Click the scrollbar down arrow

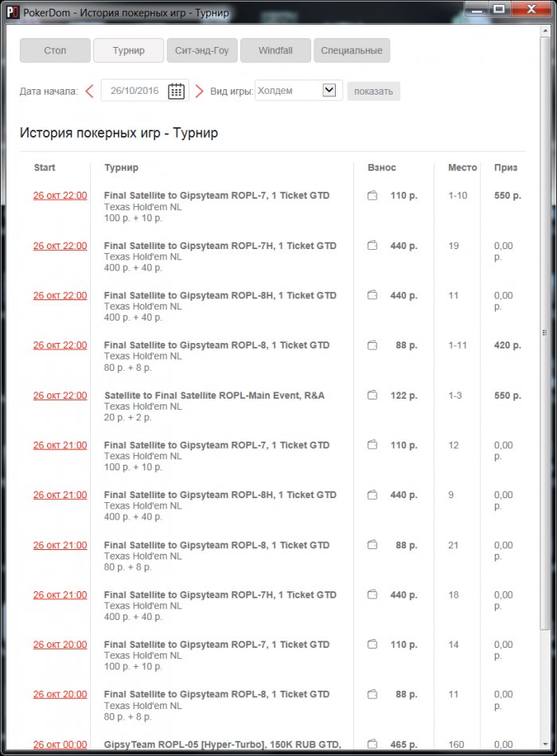(545, 744)
